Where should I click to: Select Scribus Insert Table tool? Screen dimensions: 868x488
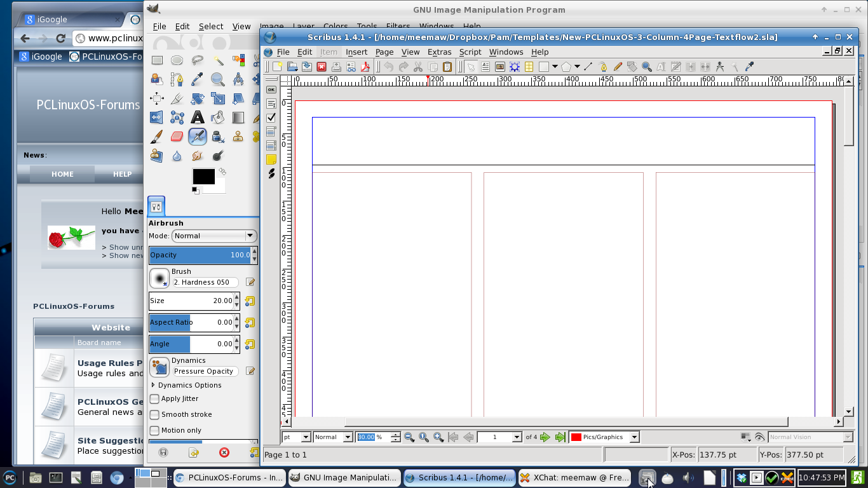[x=529, y=67]
